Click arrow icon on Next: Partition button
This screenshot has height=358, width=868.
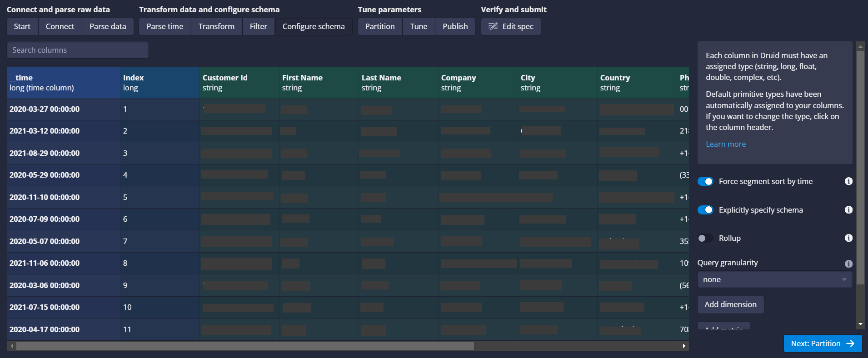click(850, 343)
